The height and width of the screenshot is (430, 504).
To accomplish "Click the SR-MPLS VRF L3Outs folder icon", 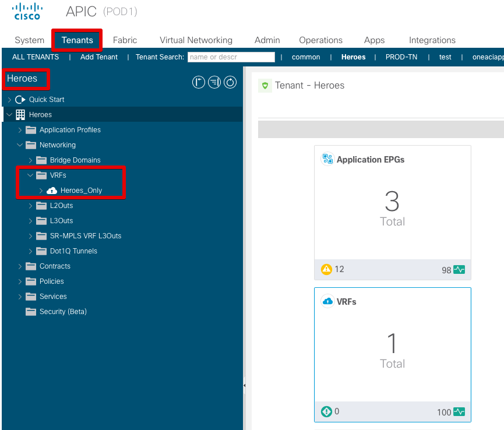I will [41, 236].
